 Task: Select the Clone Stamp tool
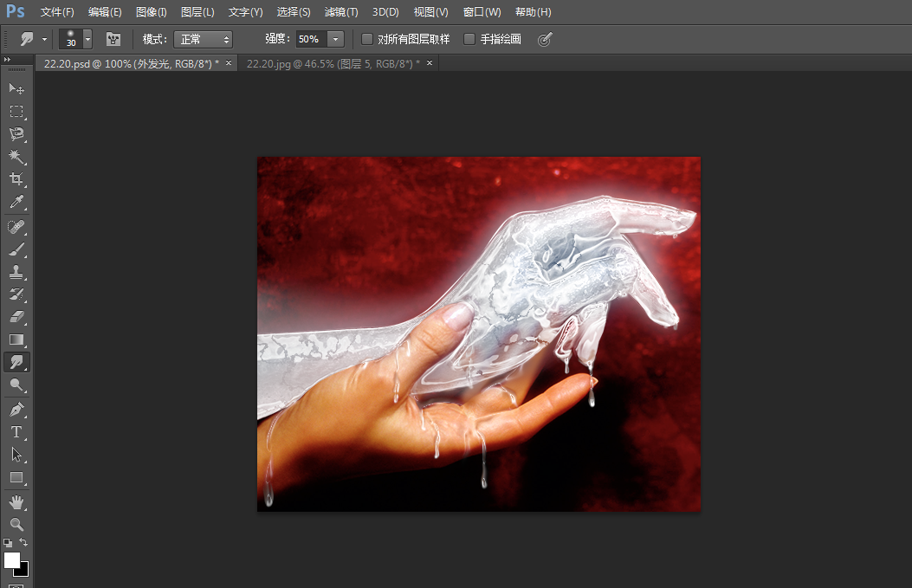pos(16,272)
